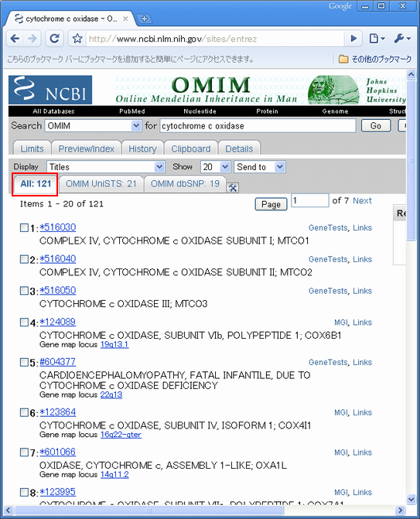The width and height of the screenshot is (420, 519).
Task: Click the browser Back arrow
Action: (x=15, y=39)
